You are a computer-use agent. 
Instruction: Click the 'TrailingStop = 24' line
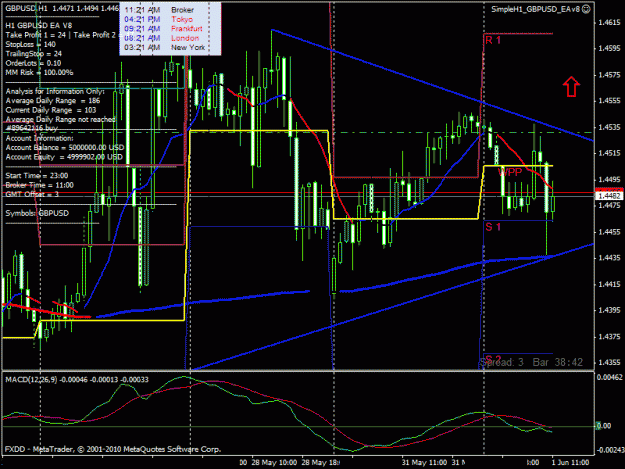[33, 53]
